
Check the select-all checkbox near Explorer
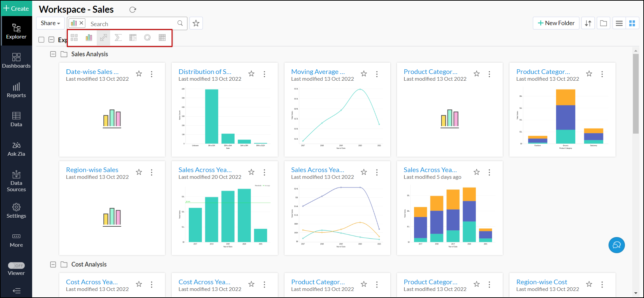pos(42,40)
